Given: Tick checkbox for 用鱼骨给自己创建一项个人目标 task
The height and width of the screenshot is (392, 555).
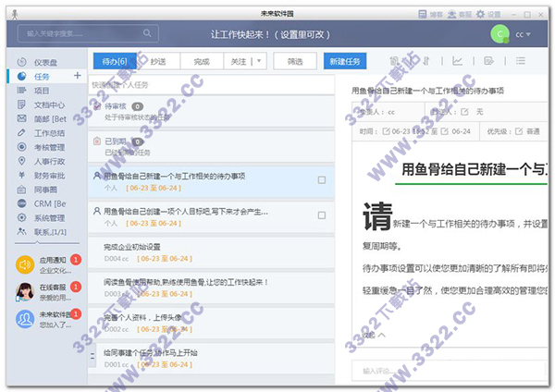Looking at the screenshot, I should 321,217.
